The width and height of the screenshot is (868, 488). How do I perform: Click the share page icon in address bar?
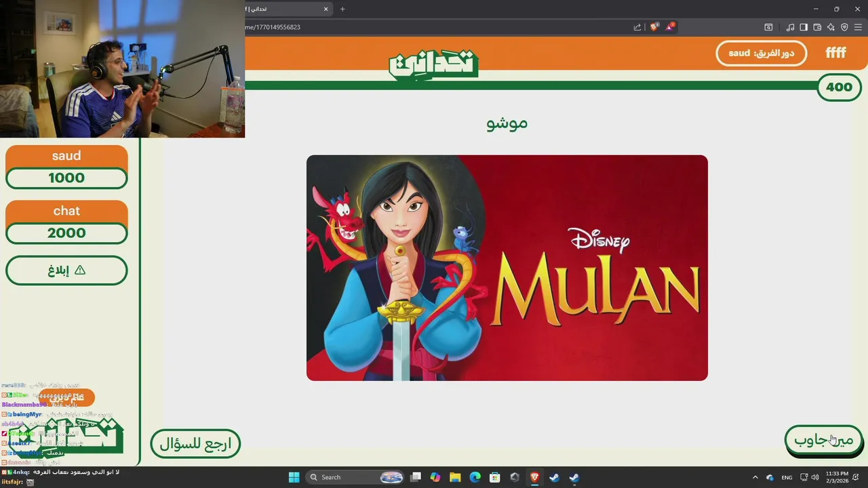click(637, 27)
